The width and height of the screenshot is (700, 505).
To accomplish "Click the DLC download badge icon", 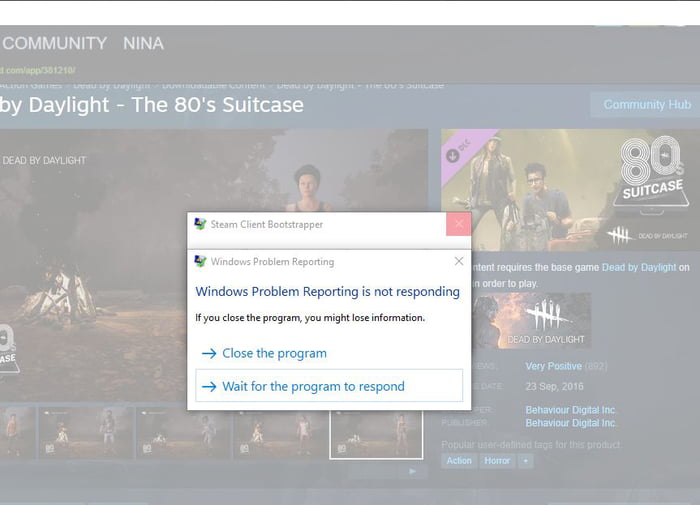I will pyautogui.click(x=453, y=155).
